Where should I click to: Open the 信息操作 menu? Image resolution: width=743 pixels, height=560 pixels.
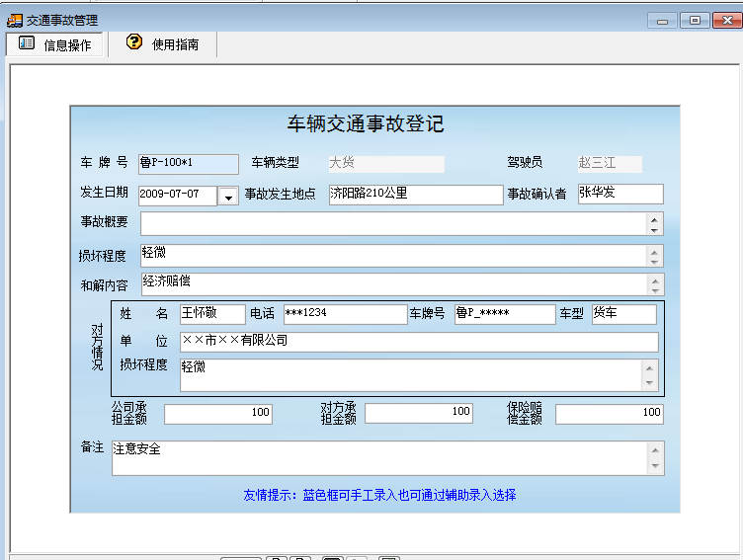(x=54, y=44)
